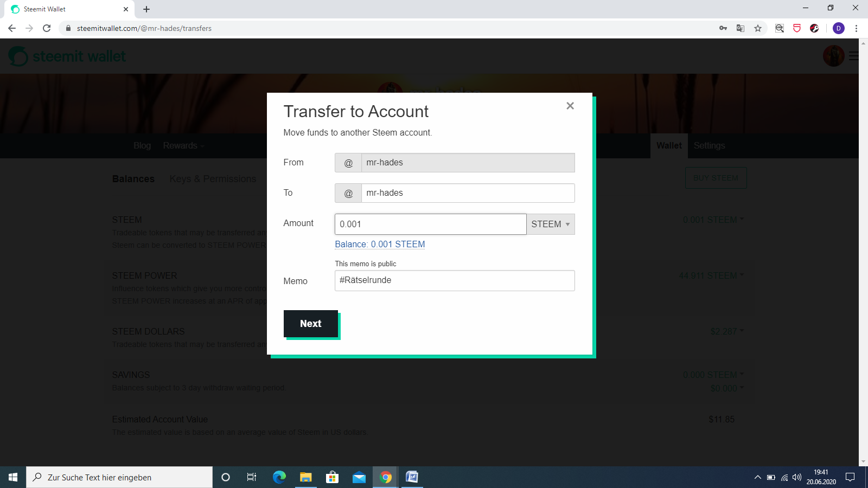Click the Next button
This screenshot has height=488, width=868.
[311, 324]
